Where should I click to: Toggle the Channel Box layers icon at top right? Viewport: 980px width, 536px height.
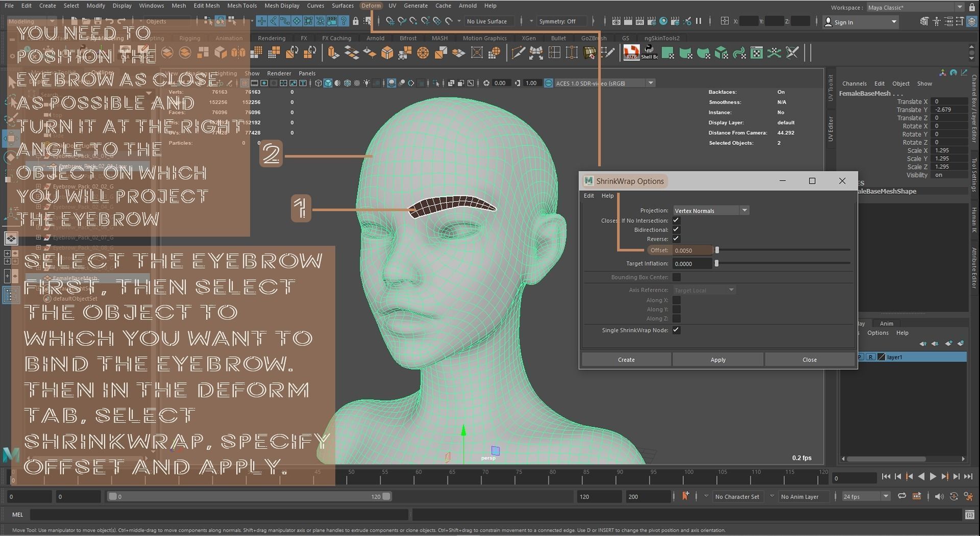971,21
